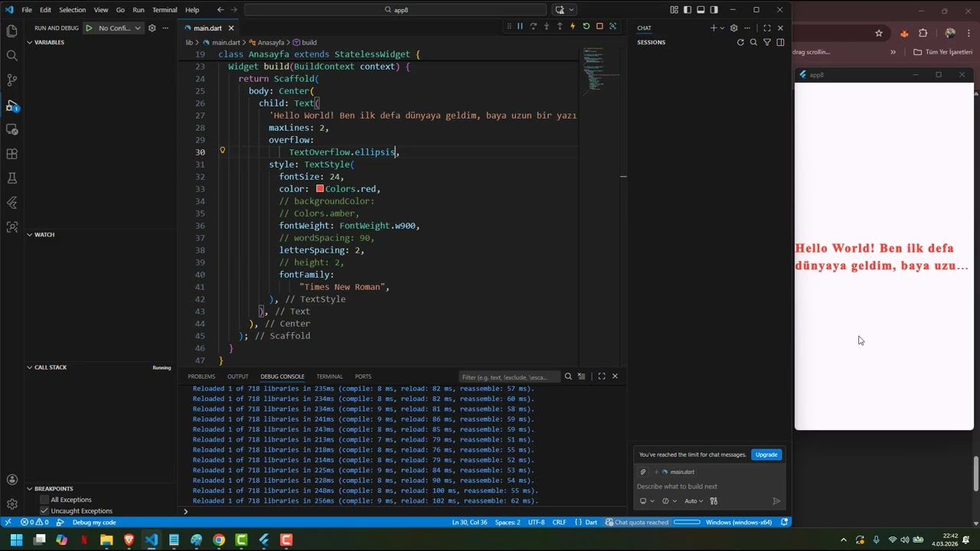The image size is (980, 551).
Task: Click the lightbulb code action on line 30
Action: tap(223, 151)
